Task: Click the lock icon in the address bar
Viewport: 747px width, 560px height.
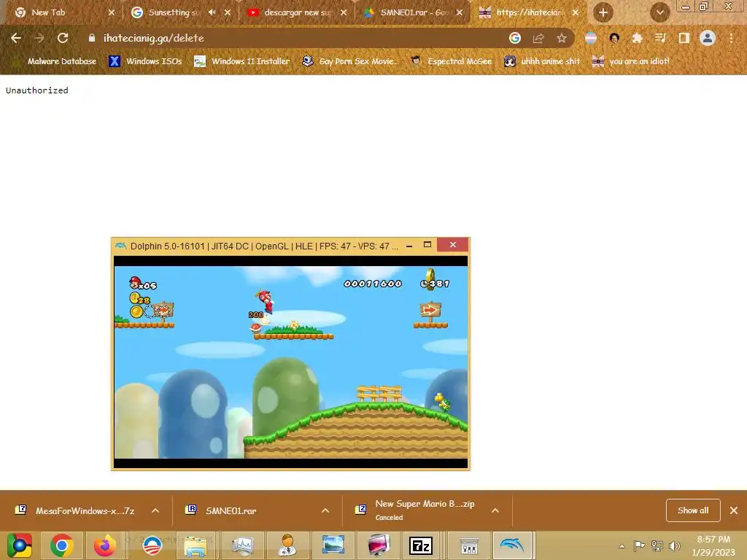Action: click(91, 38)
